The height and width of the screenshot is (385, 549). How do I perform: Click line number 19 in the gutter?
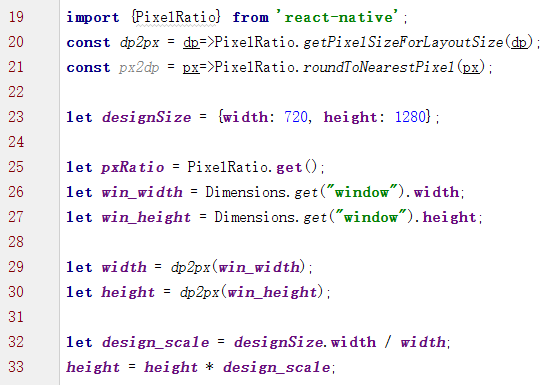click(16, 17)
